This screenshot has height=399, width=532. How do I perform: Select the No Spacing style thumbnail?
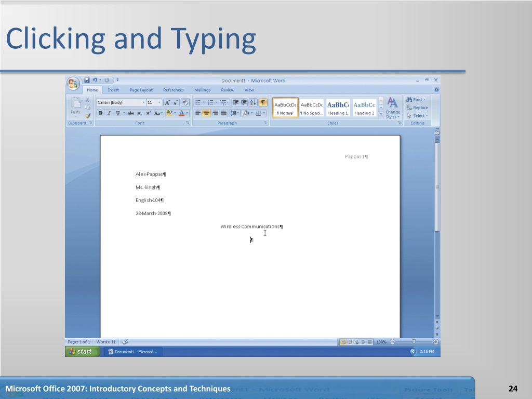click(312, 108)
